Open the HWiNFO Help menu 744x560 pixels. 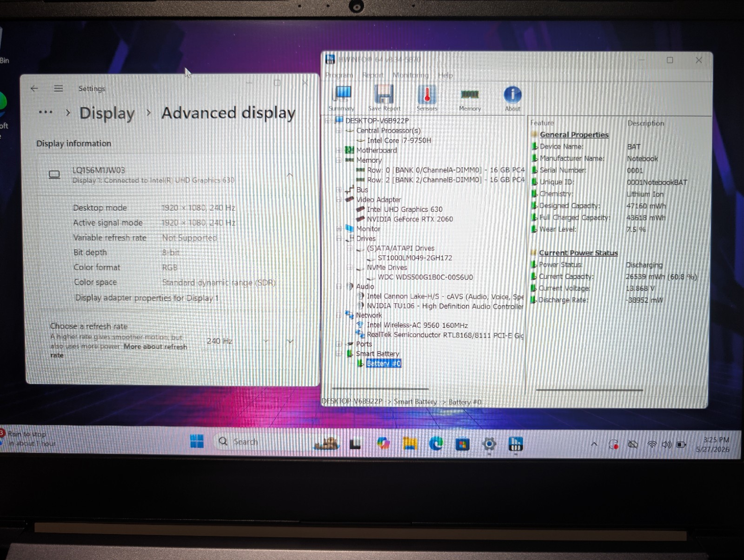point(445,75)
